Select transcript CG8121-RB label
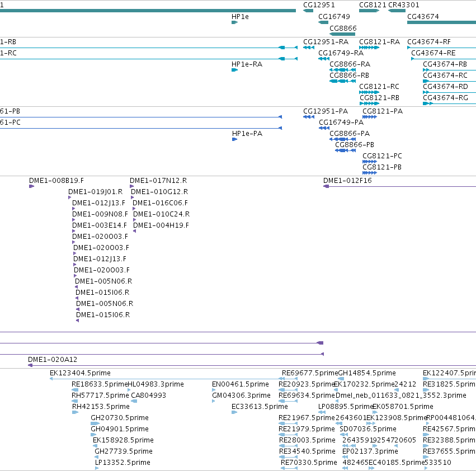The image size is (476, 471). point(379,98)
